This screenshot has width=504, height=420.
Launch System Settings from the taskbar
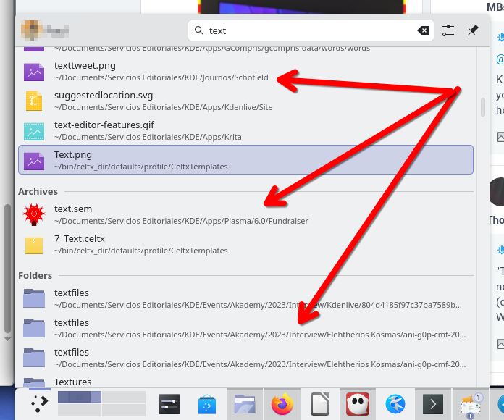coord(169,404)
